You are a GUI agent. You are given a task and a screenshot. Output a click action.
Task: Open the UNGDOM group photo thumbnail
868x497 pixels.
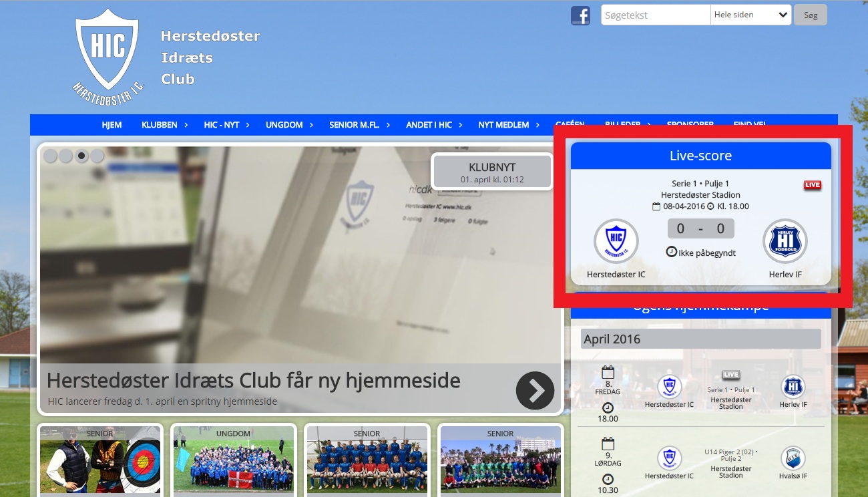pos(233,461)
